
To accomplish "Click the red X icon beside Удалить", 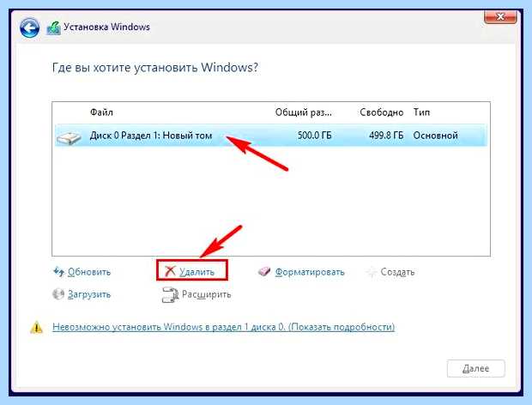I will click(x=170, y=271).
